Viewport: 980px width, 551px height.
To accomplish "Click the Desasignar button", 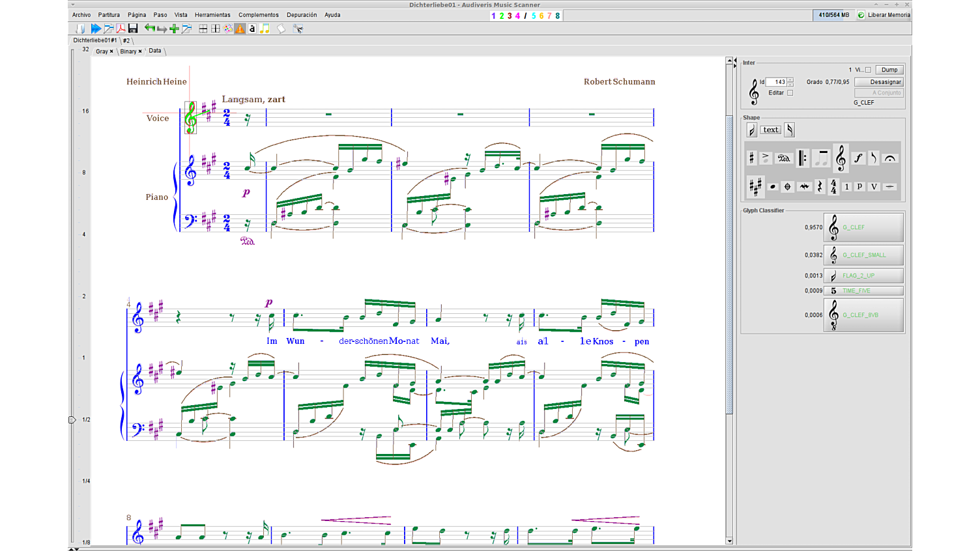I will tap(879, 82).
